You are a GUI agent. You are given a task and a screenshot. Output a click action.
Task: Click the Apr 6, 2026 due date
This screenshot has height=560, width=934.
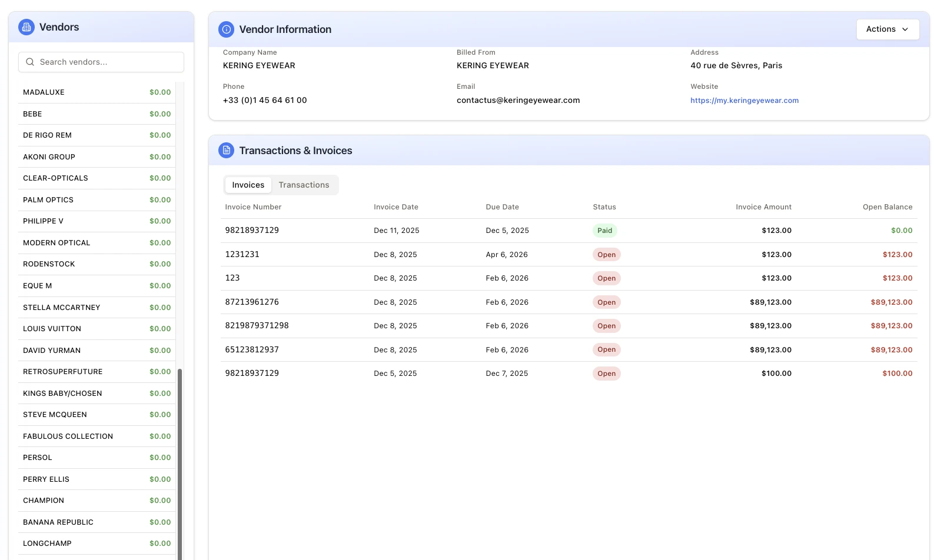pyautogui.click(x=507, y=255)
